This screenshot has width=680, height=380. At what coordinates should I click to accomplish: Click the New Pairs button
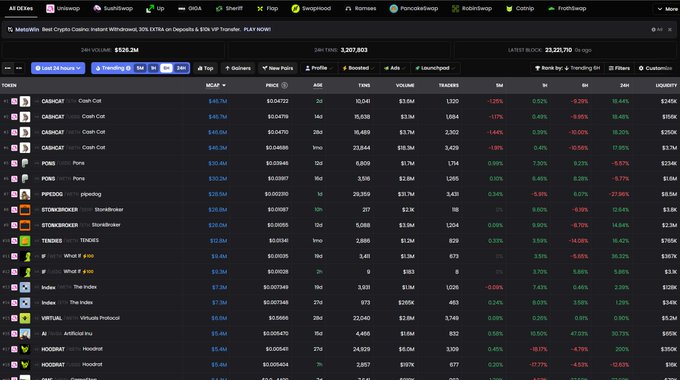coord(278,68)
